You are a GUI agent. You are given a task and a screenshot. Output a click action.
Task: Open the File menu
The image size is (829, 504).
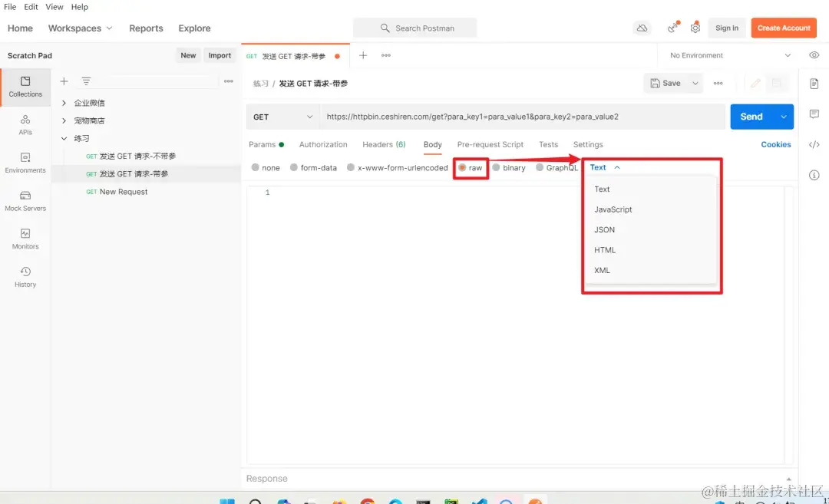tap(10, 7)
